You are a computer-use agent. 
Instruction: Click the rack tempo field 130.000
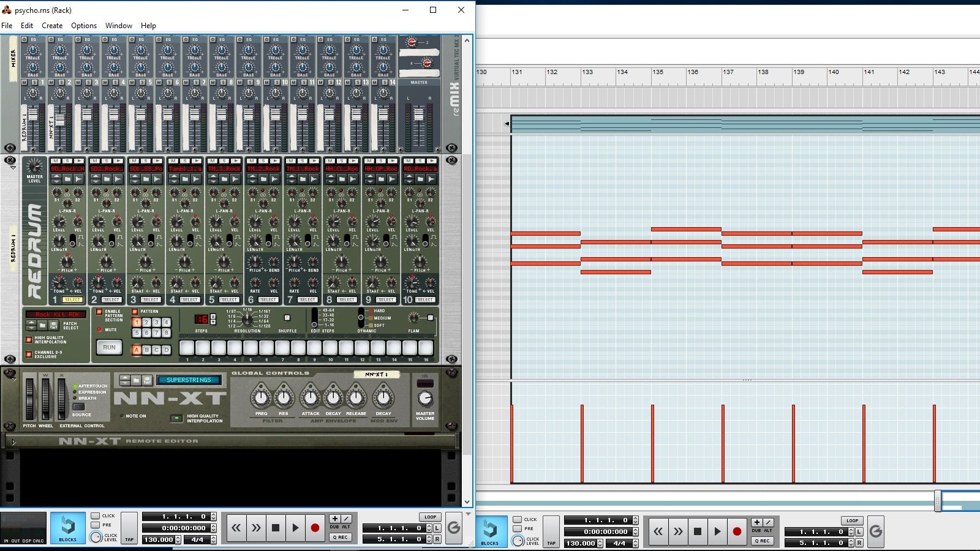[x=159, y=539]
